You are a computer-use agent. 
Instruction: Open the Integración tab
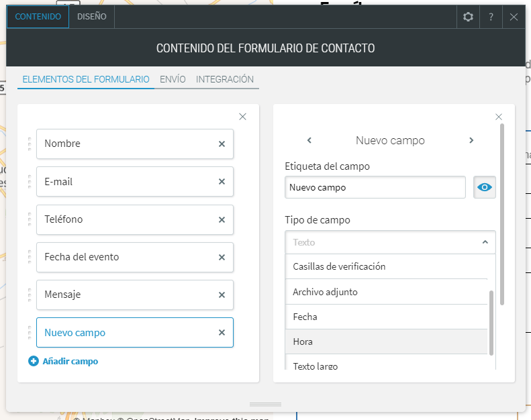(225, 79)
